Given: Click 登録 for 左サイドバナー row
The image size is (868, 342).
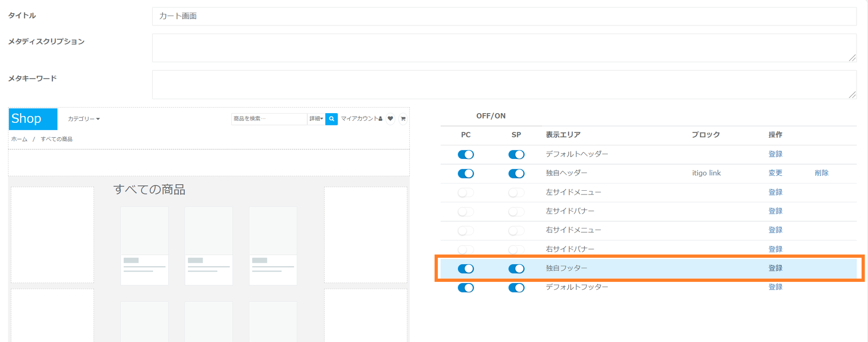Looking at the screenshot, I should (775, 211).
